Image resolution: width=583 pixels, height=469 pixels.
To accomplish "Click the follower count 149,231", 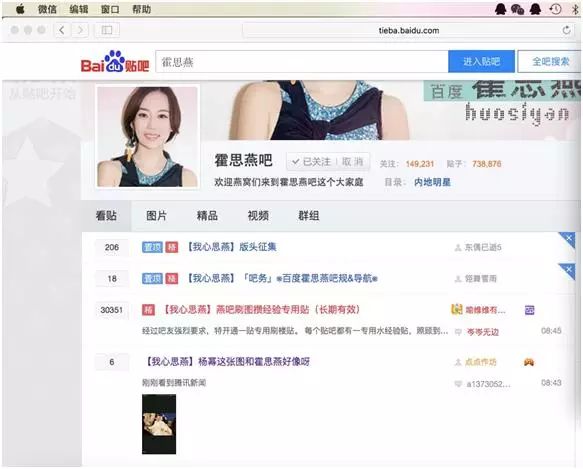I will 419,164.
